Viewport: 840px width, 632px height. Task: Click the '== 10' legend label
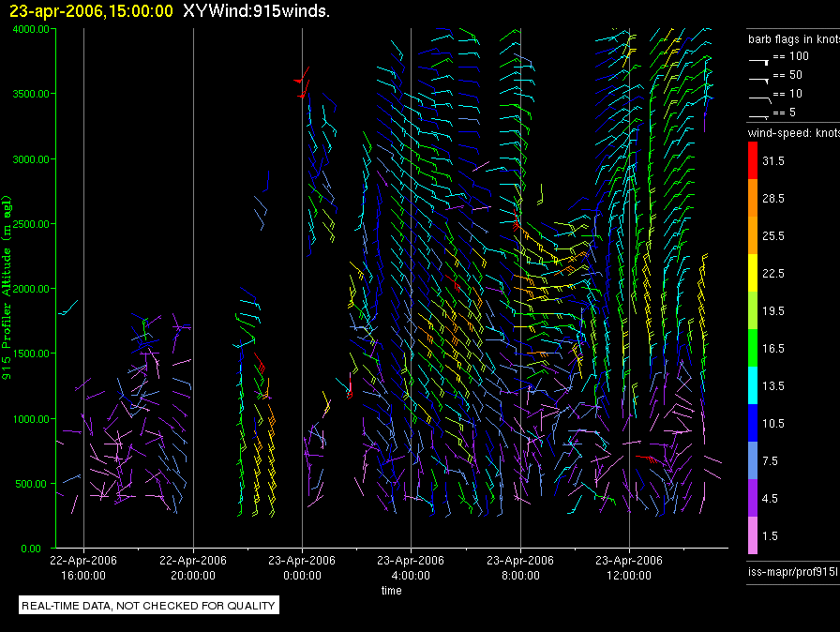[787, 94]
